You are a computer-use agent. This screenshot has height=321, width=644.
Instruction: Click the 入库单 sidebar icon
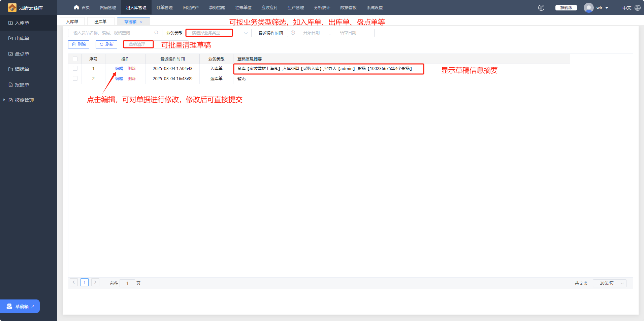pyautogui.click(x=10, y=23)
